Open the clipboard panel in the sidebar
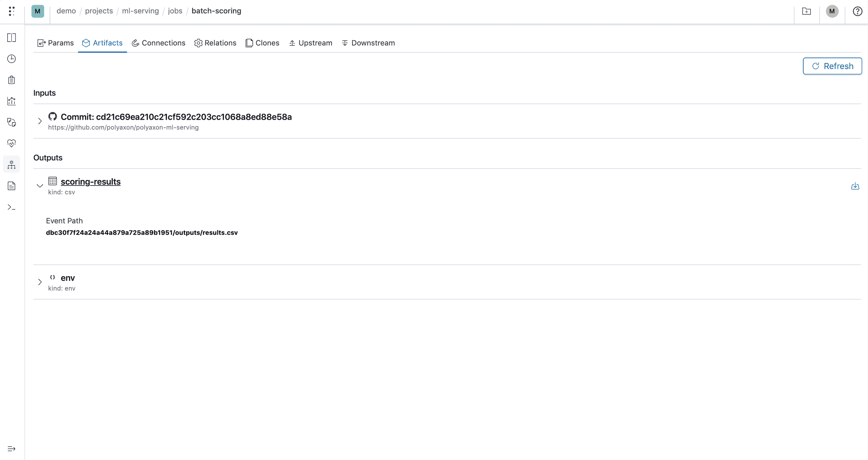Viewport: 868px width, 460px height. [x=11, y=80]
